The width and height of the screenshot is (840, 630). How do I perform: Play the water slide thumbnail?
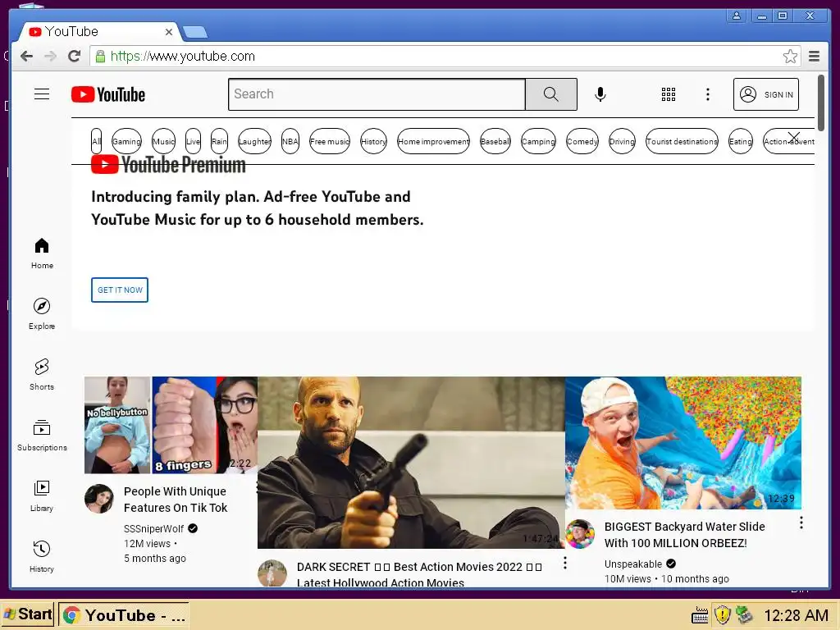(x=683, y=442)
